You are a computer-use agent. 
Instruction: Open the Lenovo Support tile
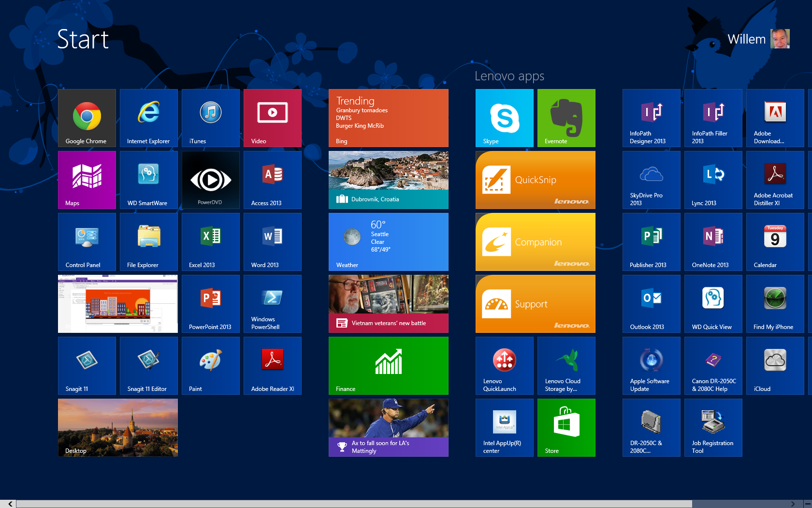[535, 304]
